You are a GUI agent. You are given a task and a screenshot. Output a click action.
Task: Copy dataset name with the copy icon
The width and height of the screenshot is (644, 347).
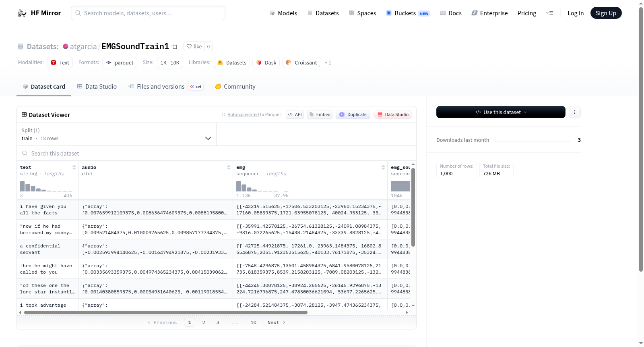(x=174, y=46)
